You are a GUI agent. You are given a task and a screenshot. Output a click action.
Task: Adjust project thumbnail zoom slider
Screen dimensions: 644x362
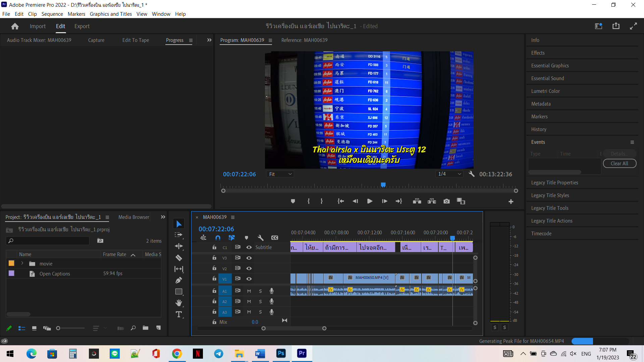58,328
